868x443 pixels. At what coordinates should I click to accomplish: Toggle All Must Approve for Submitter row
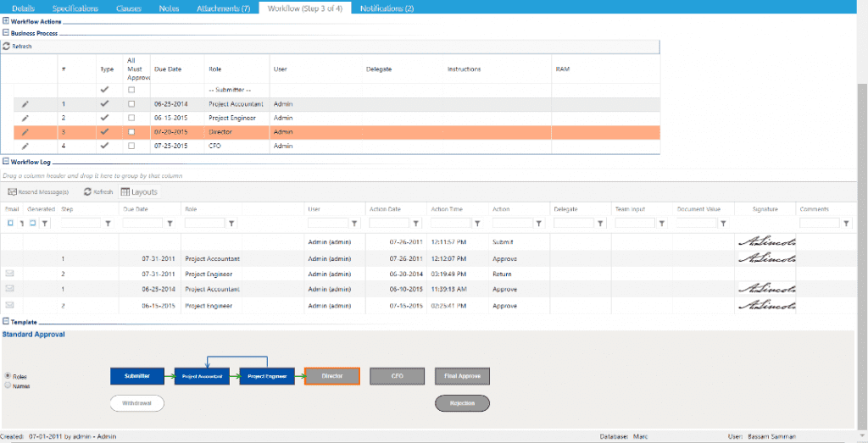(131, 90)
